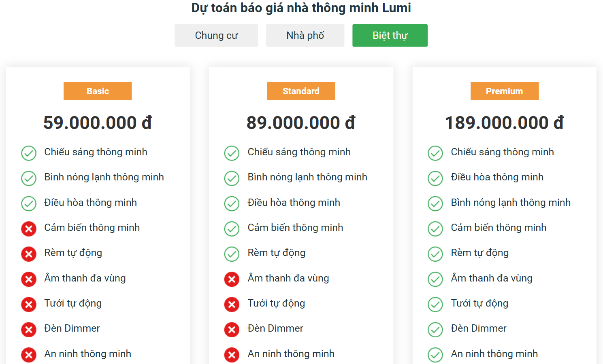Click red X beside Basic An ninh thông minh
Screen dimensions: 603x364
(29, 355)
